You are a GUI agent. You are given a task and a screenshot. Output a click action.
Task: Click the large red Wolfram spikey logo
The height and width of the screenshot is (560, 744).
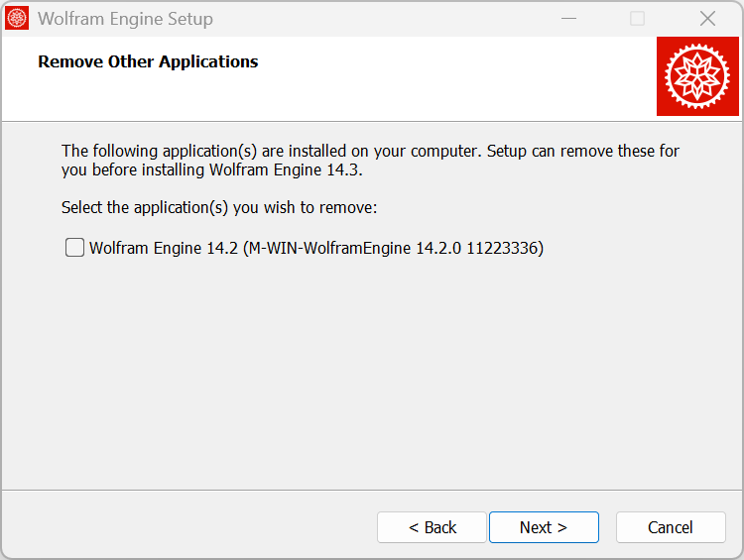click(697, 76)
